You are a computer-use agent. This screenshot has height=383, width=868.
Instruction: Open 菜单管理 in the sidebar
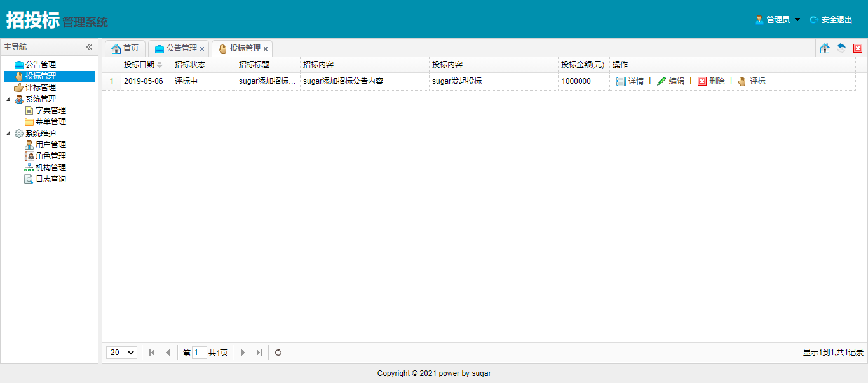51,122
